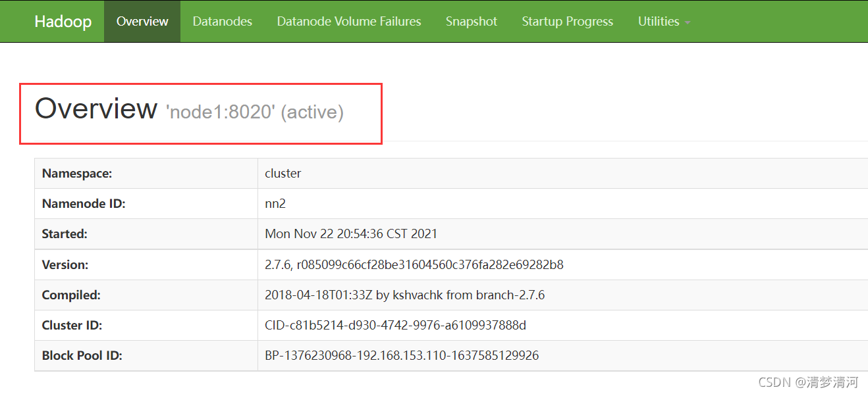Click the Compiled: label
This screenshot has height=394, width=868.
[x=71, y=295]
